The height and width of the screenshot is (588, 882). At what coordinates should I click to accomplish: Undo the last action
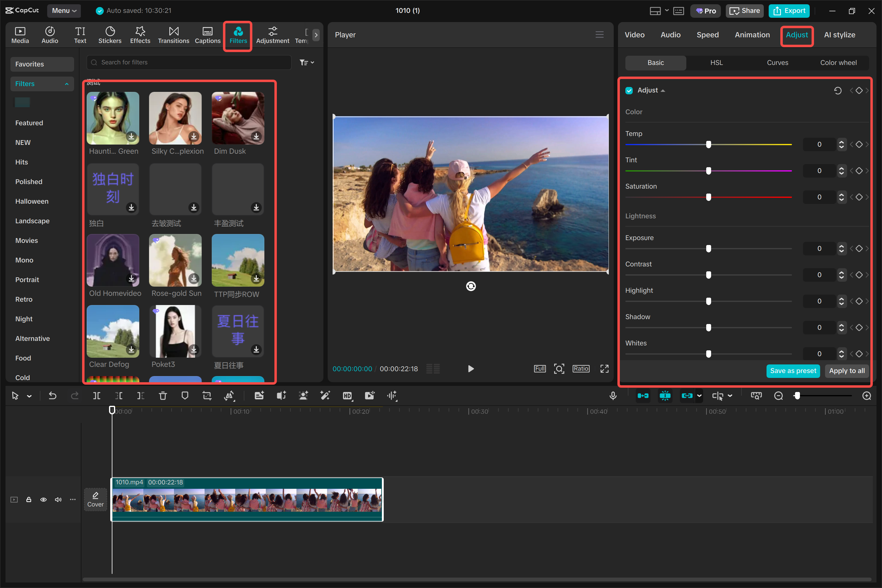52,396
